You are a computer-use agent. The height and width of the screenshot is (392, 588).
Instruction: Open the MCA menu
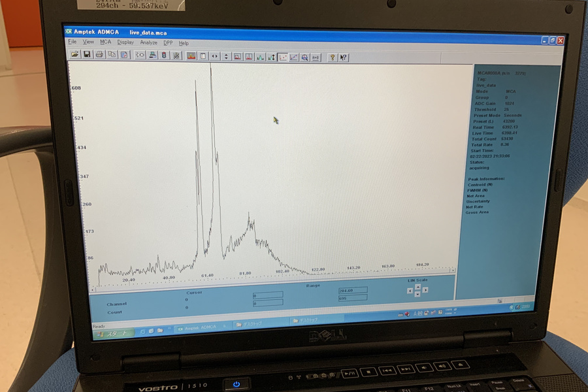point(105,42)
